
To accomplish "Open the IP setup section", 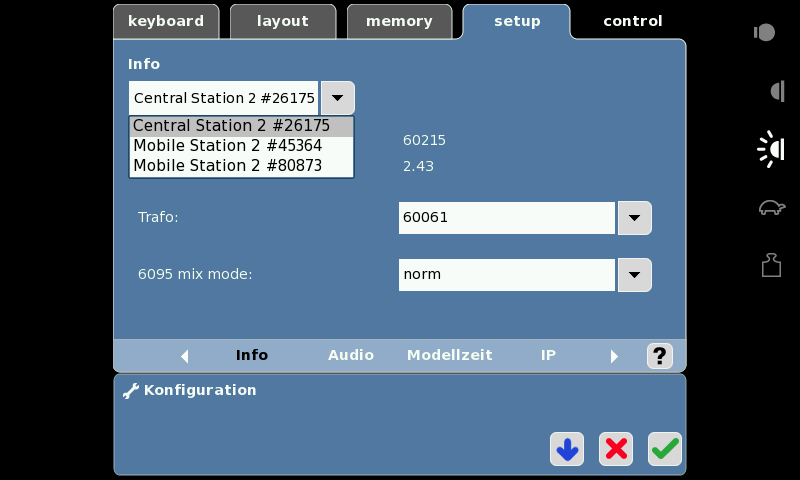I will 548,355.
